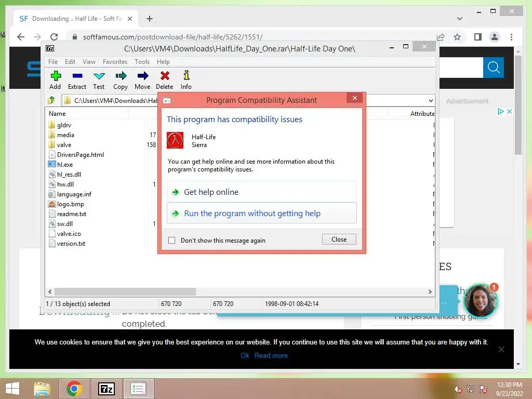This screenshot has height=399, width=532.
Task: Open the Tools menu
Action: pyautogui.click(x=142, y=62)
